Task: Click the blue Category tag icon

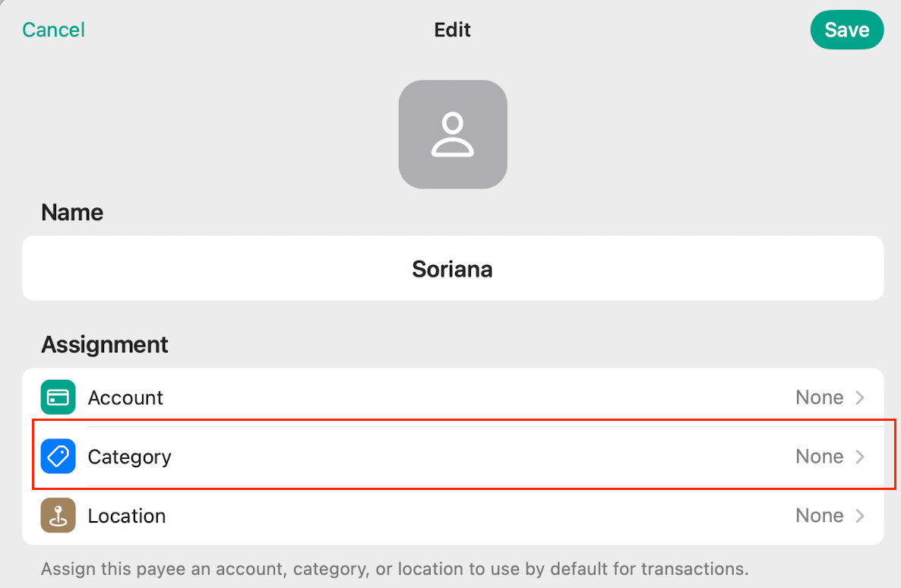Action: (x=58, y=457)
